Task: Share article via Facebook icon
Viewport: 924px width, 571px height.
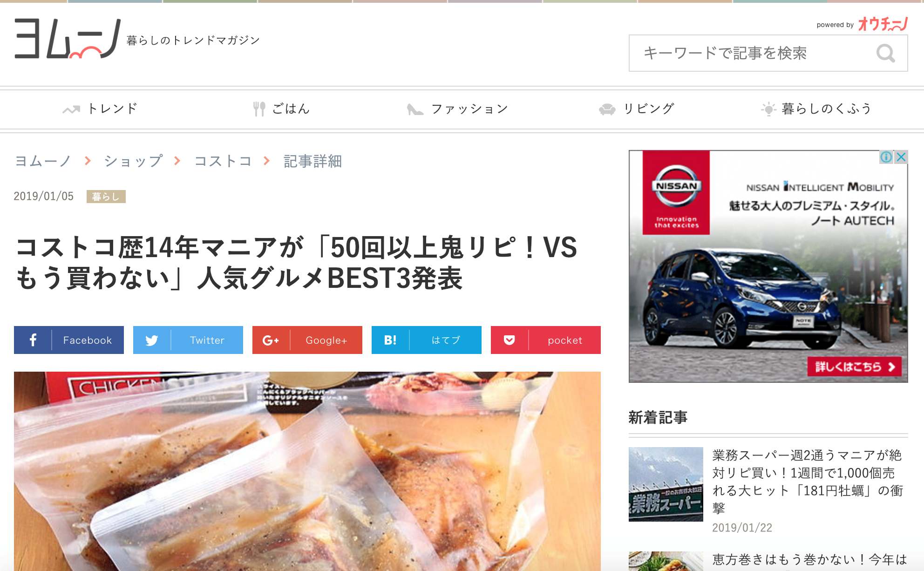Action: (x=33, y=340)
